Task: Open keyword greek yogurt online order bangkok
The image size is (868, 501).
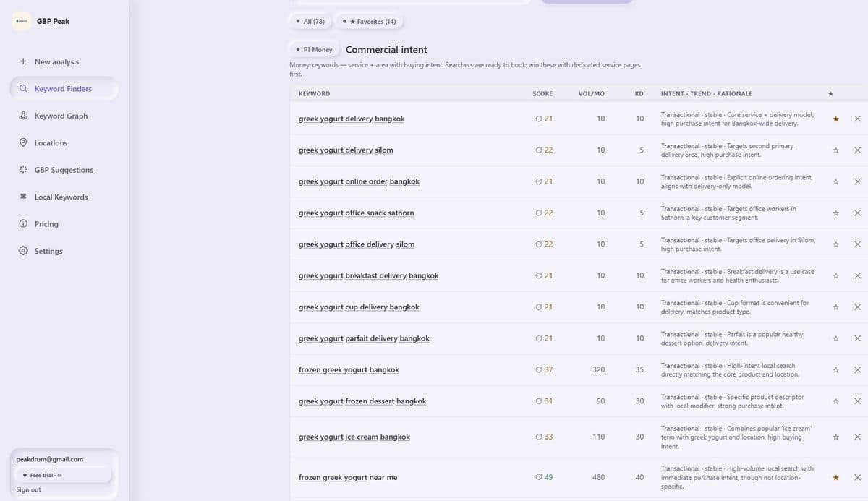Action: pos(359,181)
